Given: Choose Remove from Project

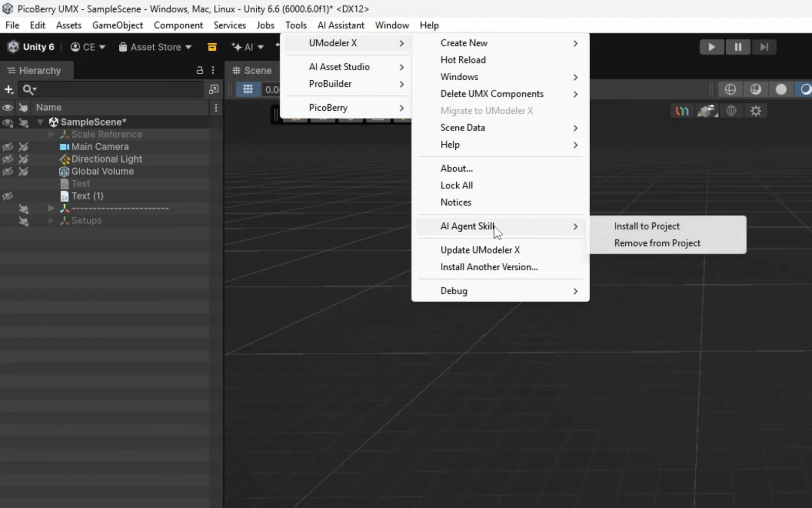Looking at the screenshot, I should [667, 243].
